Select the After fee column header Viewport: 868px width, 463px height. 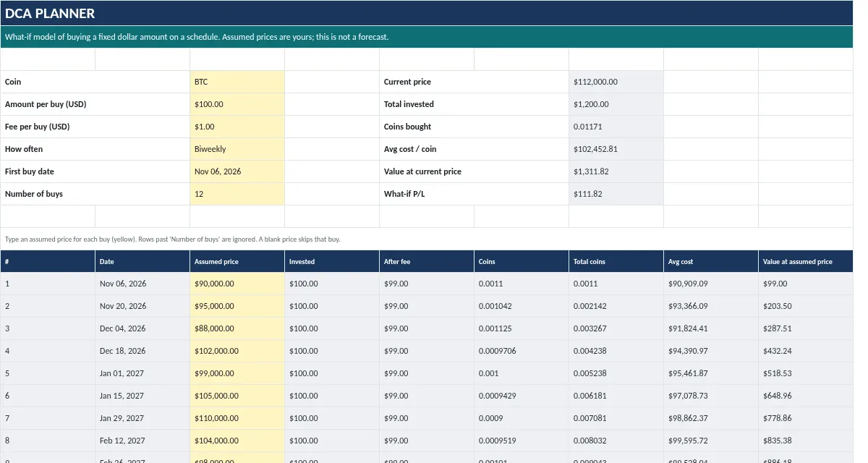click(427, 261)
